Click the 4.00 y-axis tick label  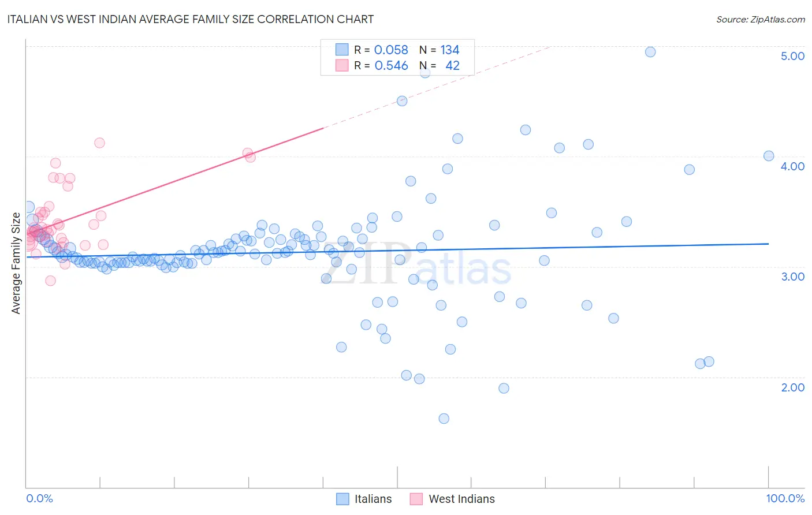(x=792, y=166)
